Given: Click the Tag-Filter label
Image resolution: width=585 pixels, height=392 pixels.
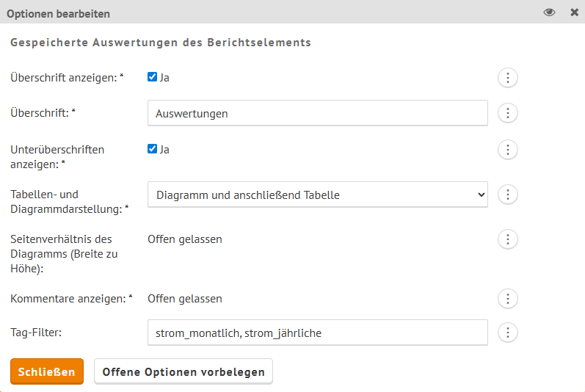Looking at the screenshot, I should click(x=36, y=332).
